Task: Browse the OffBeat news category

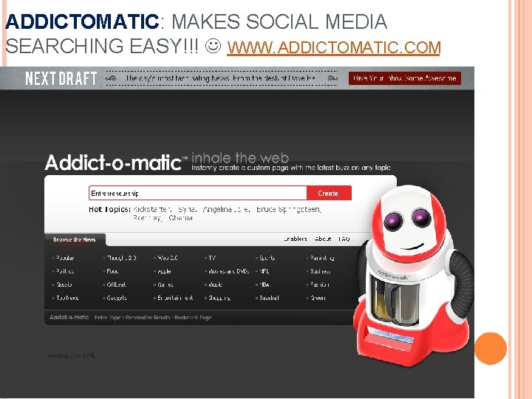Action: (116, 284)
